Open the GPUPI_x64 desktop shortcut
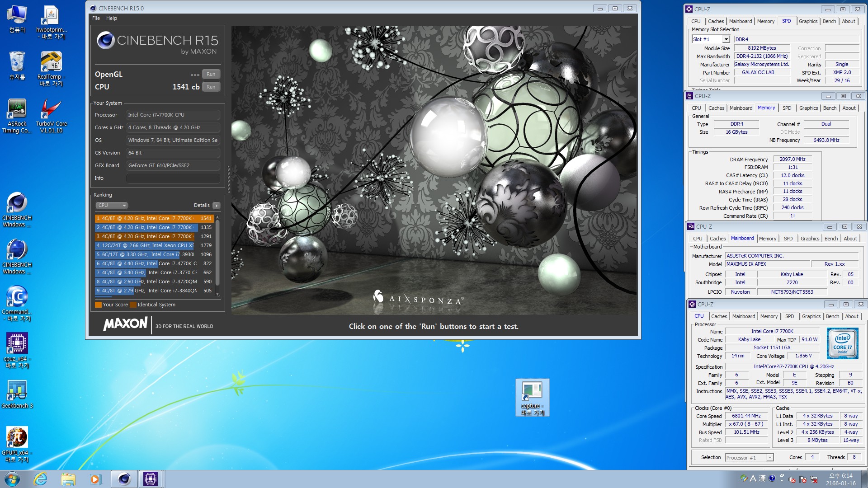The width and height of the screenshot is (868, 488). pyautogui.click(x=17, y=445)
